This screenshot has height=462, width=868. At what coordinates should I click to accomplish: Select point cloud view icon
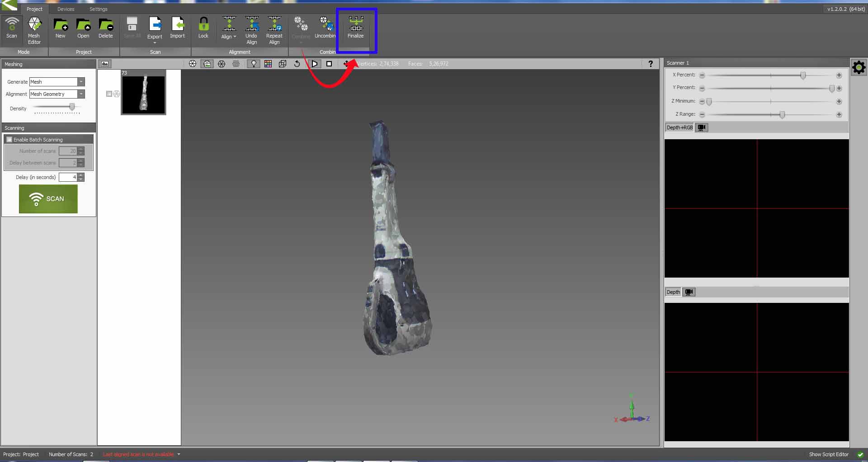coord(236,64)
